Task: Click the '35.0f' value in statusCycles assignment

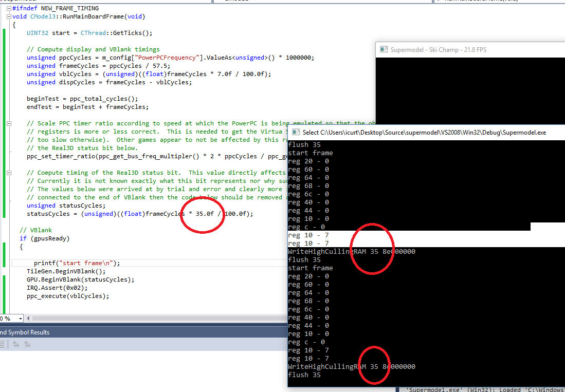Action: pos(205,214)
